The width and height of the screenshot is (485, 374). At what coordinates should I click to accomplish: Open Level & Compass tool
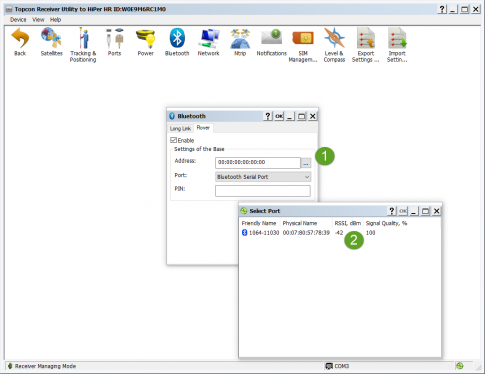click(x=334, y=45)
